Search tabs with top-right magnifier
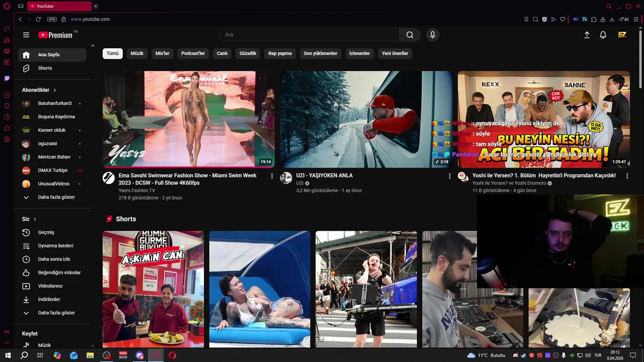644x362 pixels. click(x=609, y=6)
